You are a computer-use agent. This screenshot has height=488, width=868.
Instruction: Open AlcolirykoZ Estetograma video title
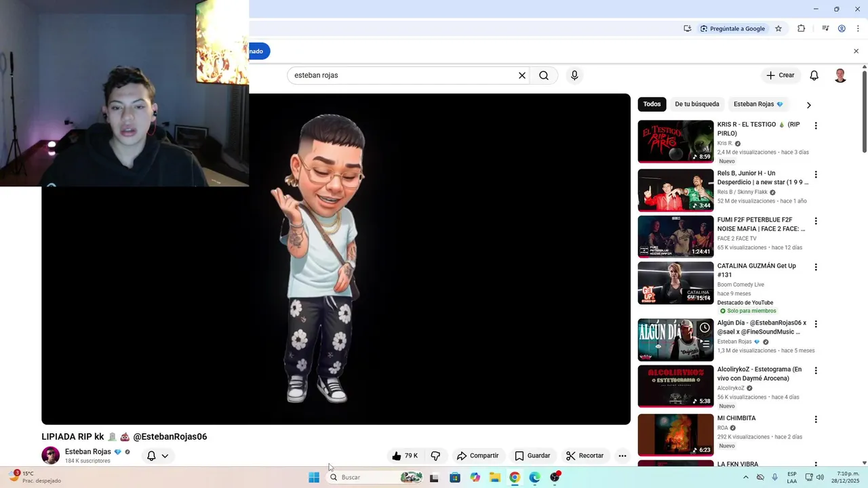(x=759, y=373)
